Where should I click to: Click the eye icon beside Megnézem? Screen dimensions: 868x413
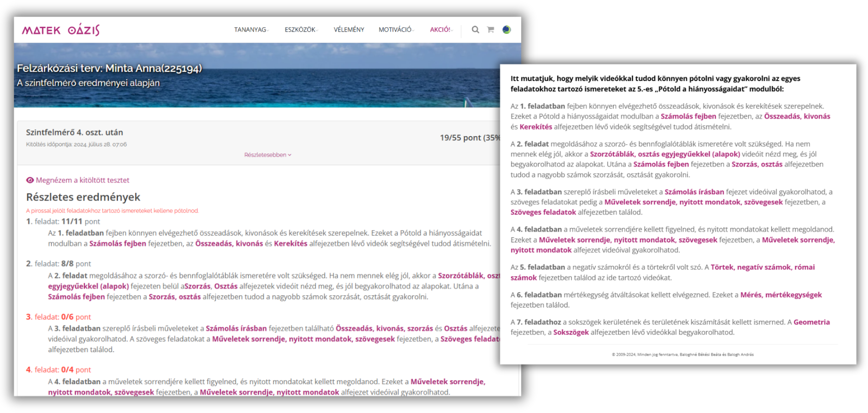30,180
